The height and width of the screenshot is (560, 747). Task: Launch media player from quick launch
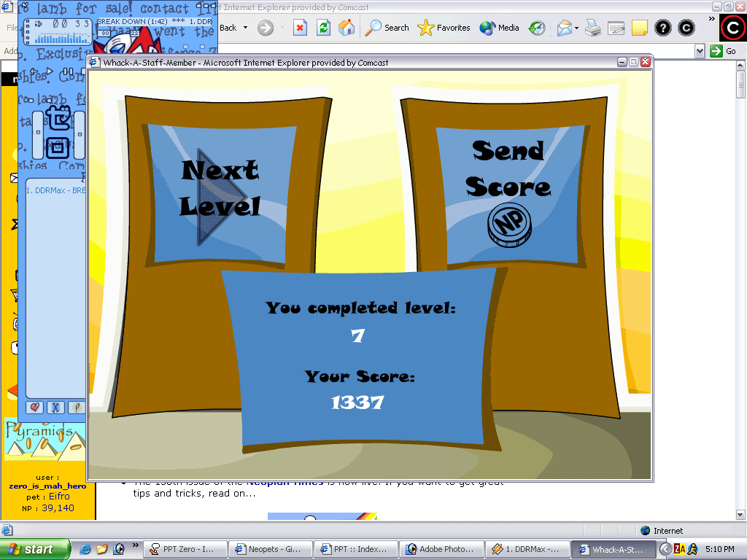(x=119, y=549)
